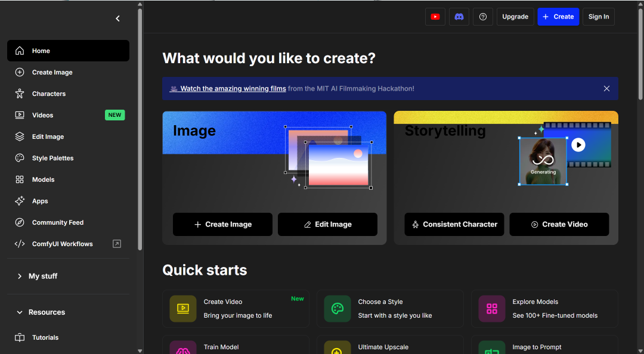Click 'See 100+ Fine-tuned models' text
This screenshot has width=644, height=354.
pyautogui.click(x=555, y=315)
